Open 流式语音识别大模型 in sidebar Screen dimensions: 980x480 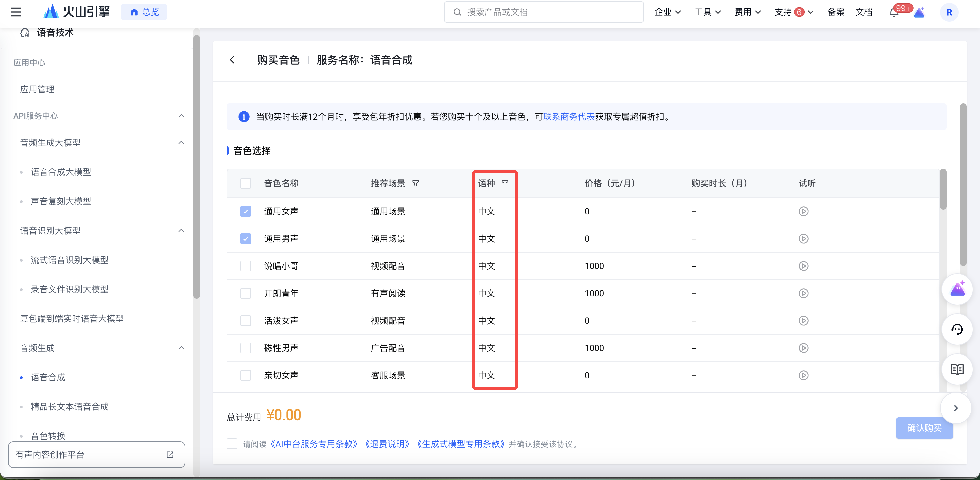70,260
